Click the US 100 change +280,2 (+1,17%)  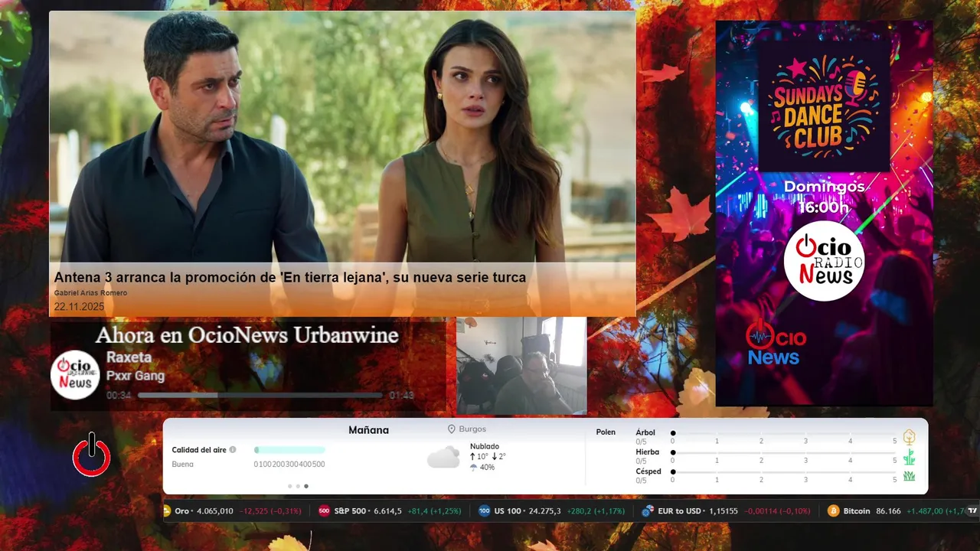pos(596,511)
